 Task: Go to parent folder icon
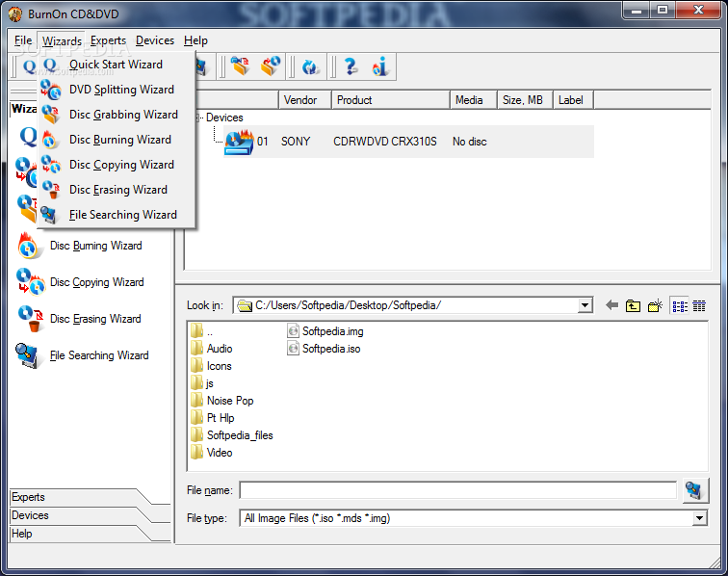coord(633,306)
